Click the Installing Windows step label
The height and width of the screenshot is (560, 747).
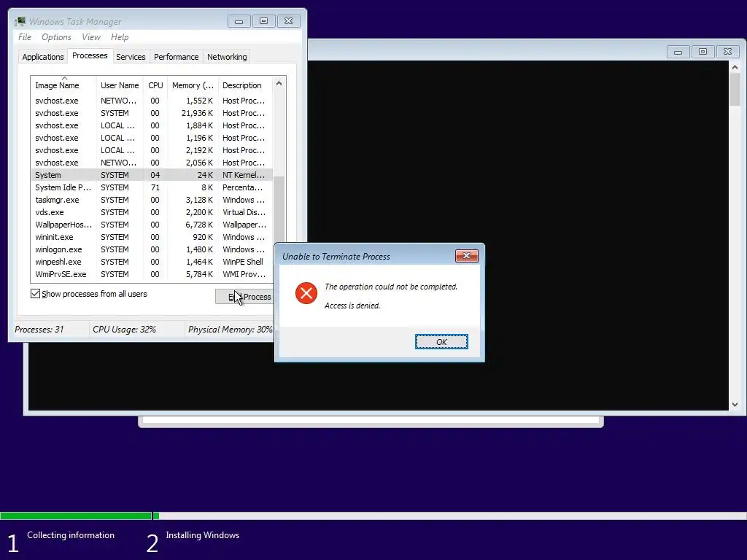click(203, 535)
